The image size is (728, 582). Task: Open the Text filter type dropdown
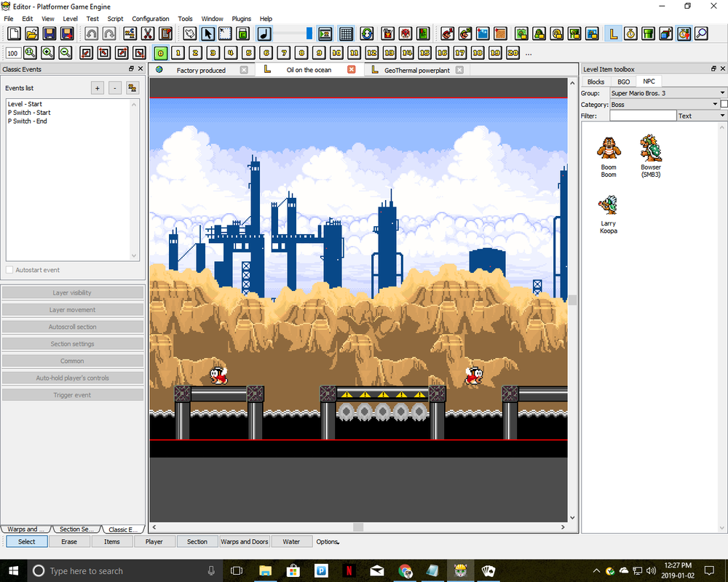click(x=702, y=116)
